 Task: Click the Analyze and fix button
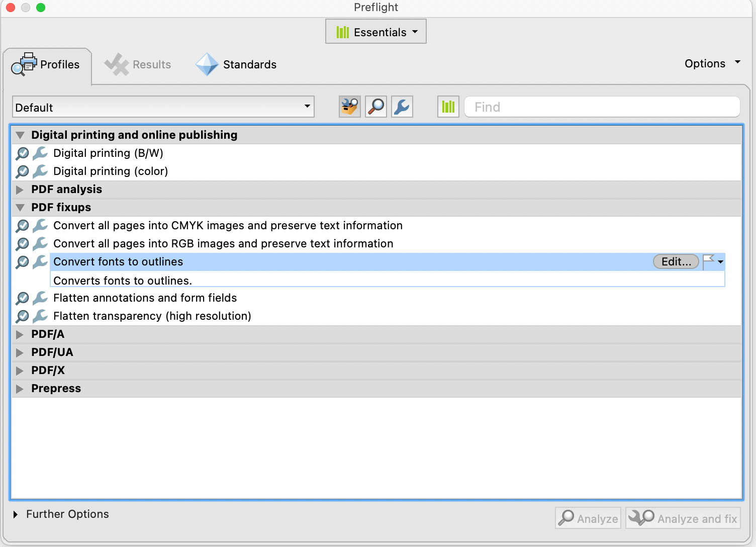683,518
